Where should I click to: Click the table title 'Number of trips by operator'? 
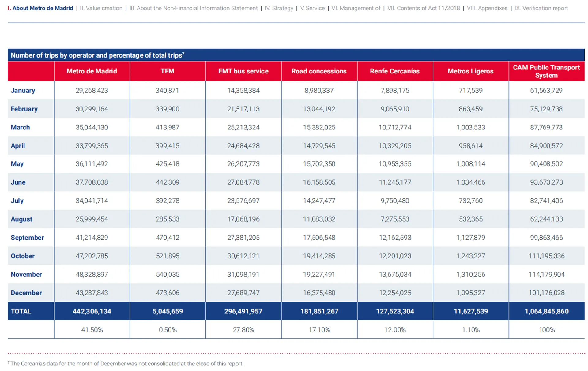[97, 55]
